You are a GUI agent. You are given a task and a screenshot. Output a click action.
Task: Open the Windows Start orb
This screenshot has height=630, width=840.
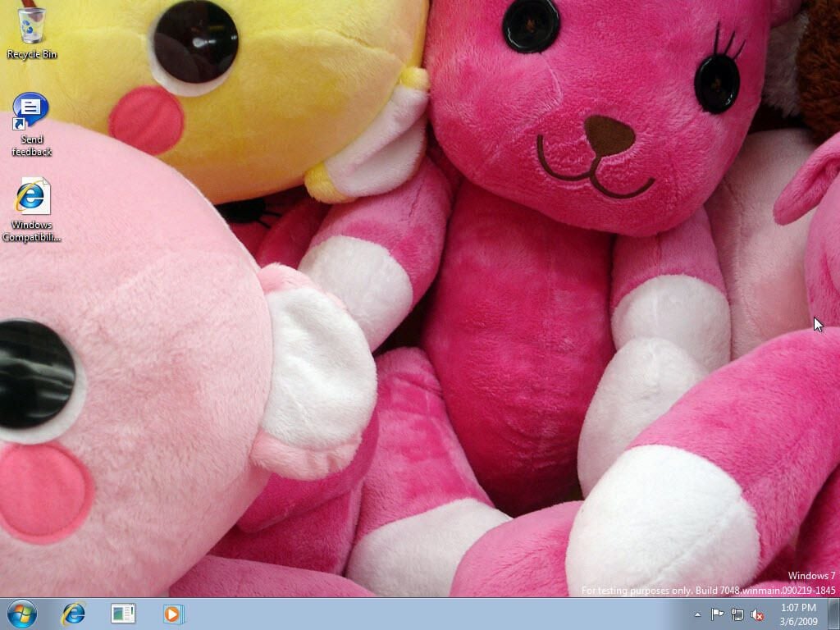(x=22, y=614)
